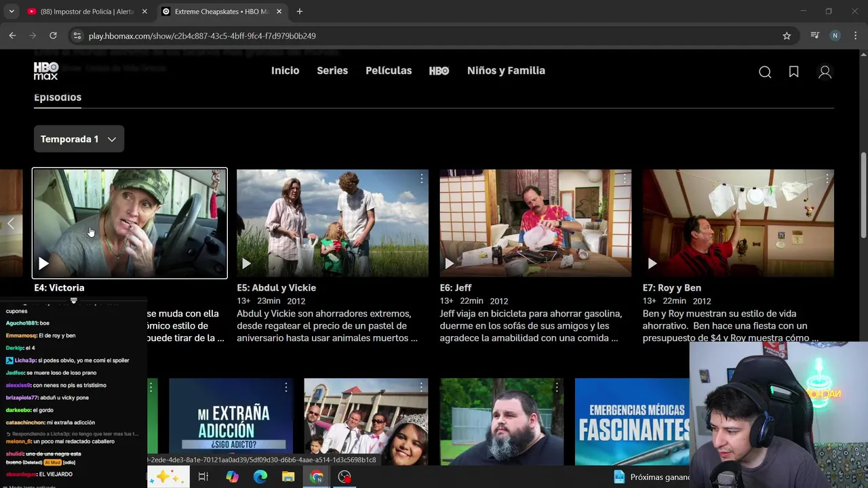This screenshot has height=488, width=868.
Task: Open media controls icon in Chrome toolbar
Action: click(x=815, y=36)
